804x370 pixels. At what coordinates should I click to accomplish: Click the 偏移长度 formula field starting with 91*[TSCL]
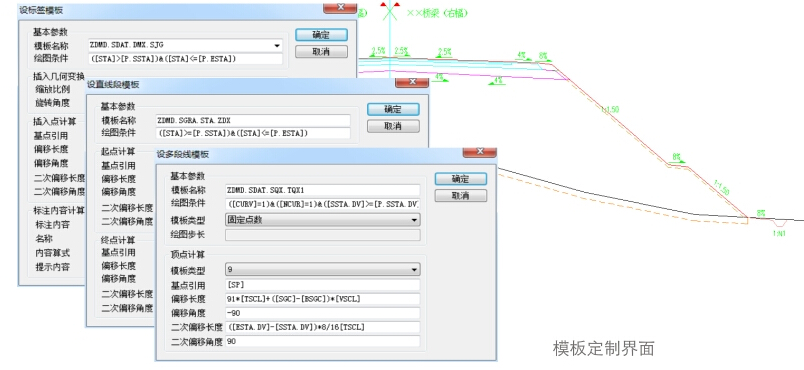click(323, 299)
